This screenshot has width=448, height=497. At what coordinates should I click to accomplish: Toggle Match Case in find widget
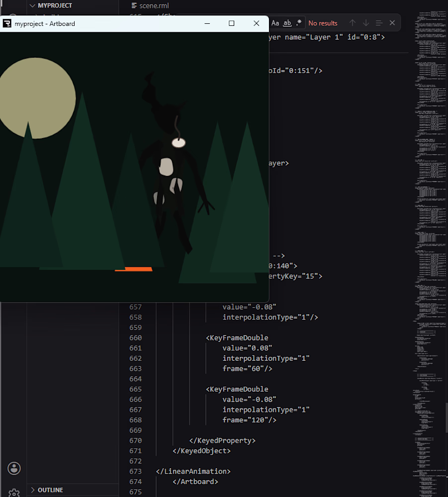coord(275,23)
